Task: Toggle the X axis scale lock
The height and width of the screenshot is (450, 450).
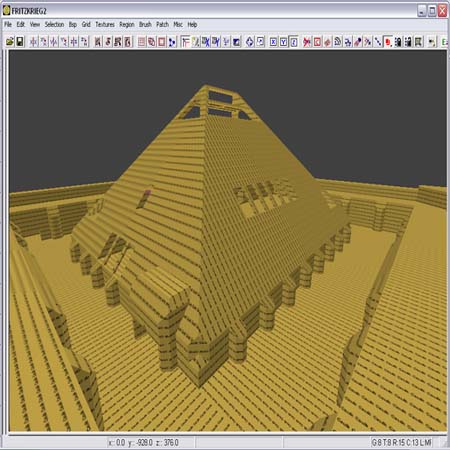Action: point(273,42)
